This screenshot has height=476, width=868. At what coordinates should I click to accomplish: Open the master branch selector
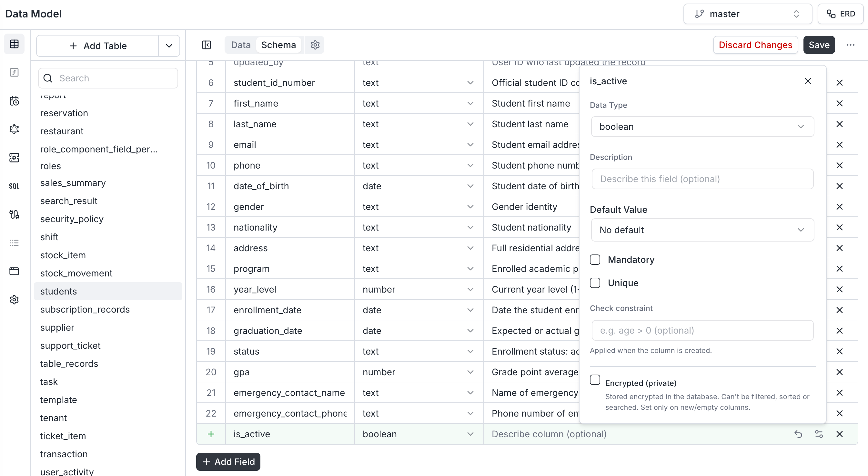pos(747,14)
